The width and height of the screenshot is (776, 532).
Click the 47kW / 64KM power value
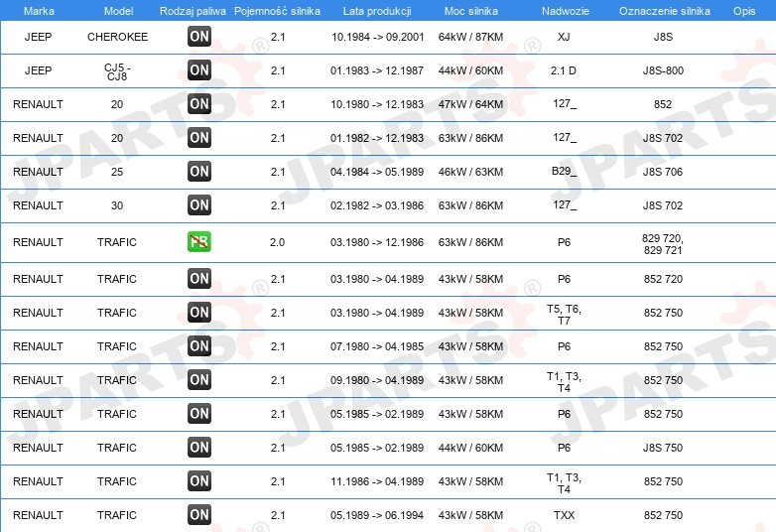pyautogui.click(x=470, y=104)
